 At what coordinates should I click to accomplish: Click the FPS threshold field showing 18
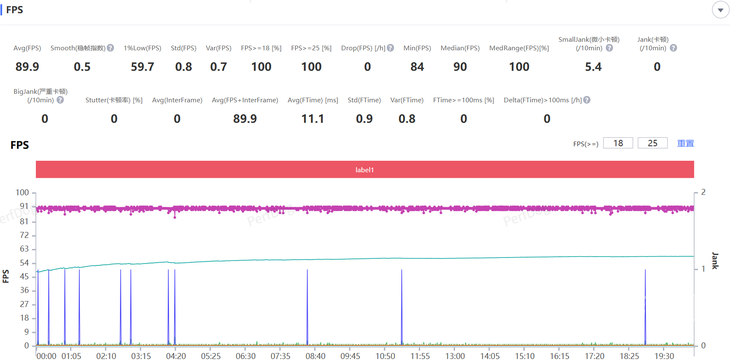(x=618, y=143)
